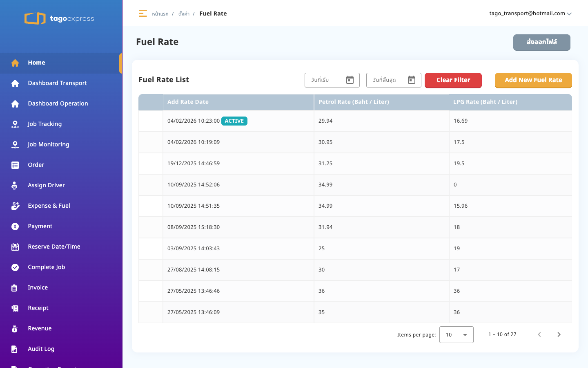This screenshot has width=588, height=368.
Task: Click the Reserve Date/Time calendar icon
Action: [15, 247]
